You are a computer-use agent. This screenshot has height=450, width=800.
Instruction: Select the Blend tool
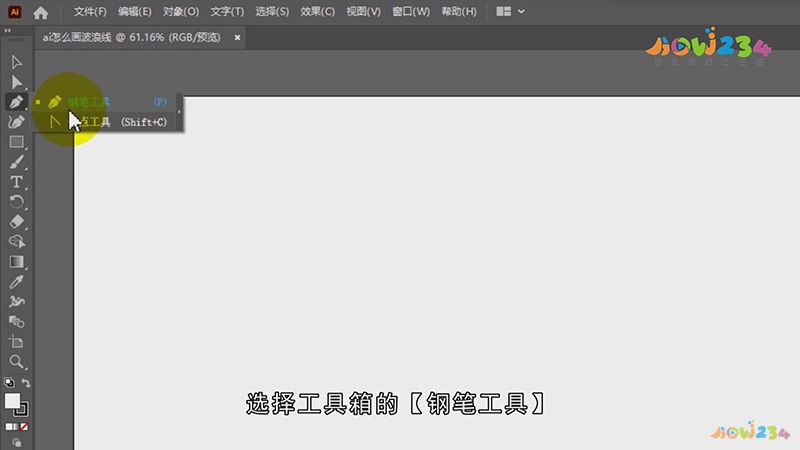coord(16,321)
